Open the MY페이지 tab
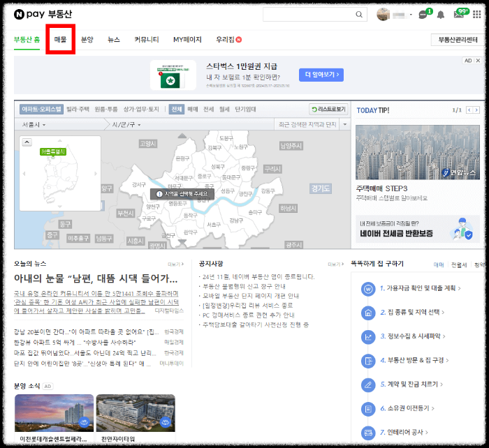This screenshot has height=448, width=489. pos(187,40)
